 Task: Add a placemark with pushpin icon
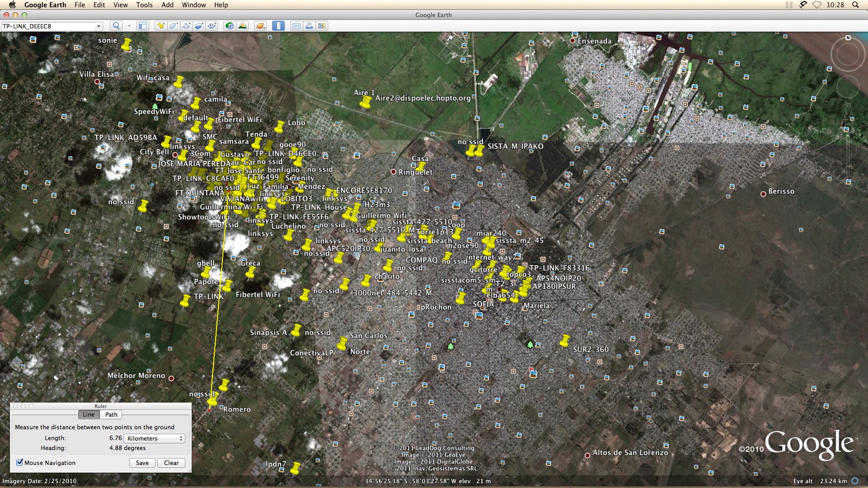click(160, 26)
